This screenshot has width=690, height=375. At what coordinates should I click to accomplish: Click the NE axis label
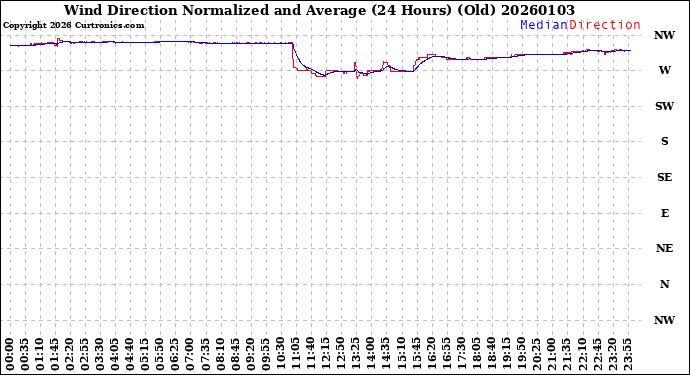tap(664, 248)
